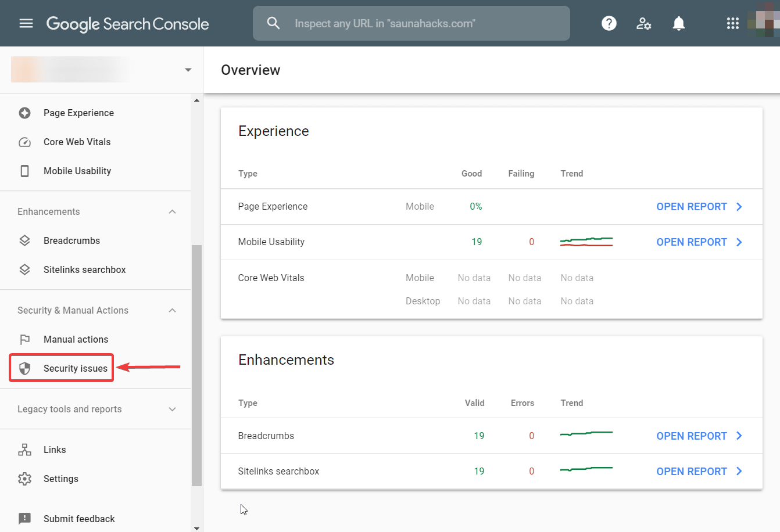Collapse the Enhancements sidebar section
780x532 pixels.
(x=172, y=211)
